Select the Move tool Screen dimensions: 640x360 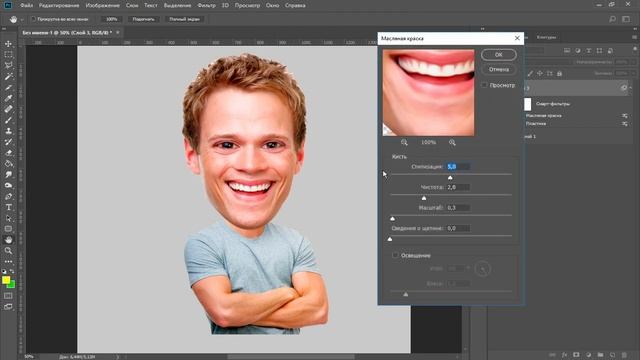8,44
